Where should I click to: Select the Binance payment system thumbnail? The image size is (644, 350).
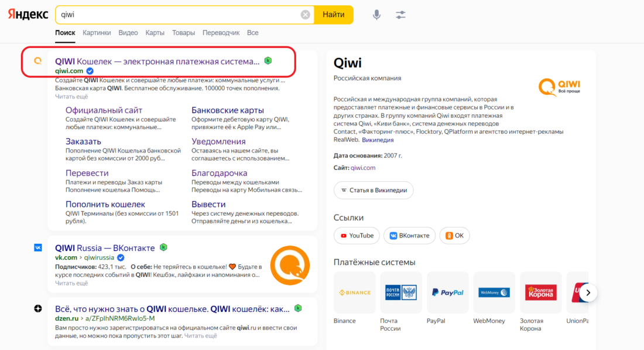click(x=354, y=293)
